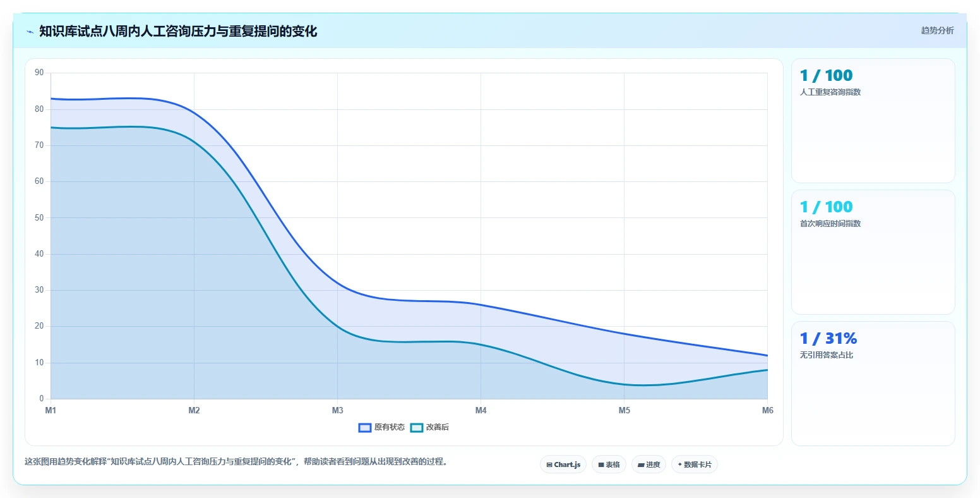Click the 50 y-axis tick label
The height and width of the screenshot is (498, 980).
pyautogui.click(x=39, y=218)
